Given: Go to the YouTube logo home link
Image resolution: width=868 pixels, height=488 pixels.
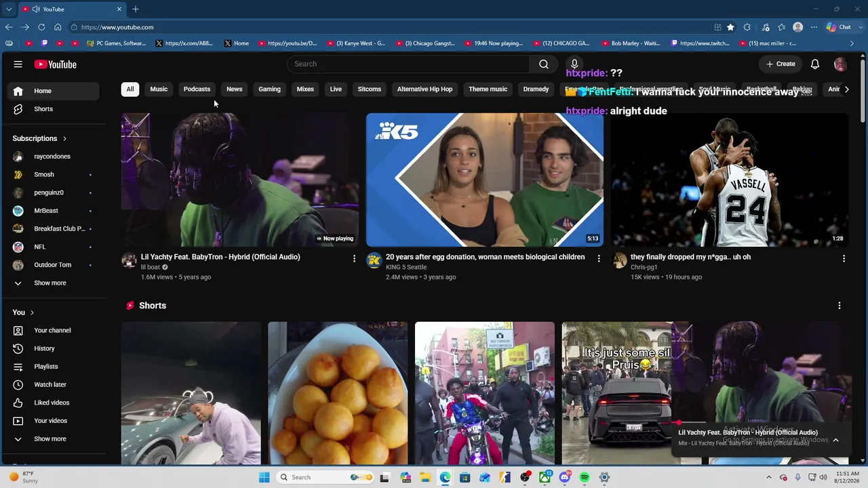Looking at the screenshot, I should (x=56, y=64).
